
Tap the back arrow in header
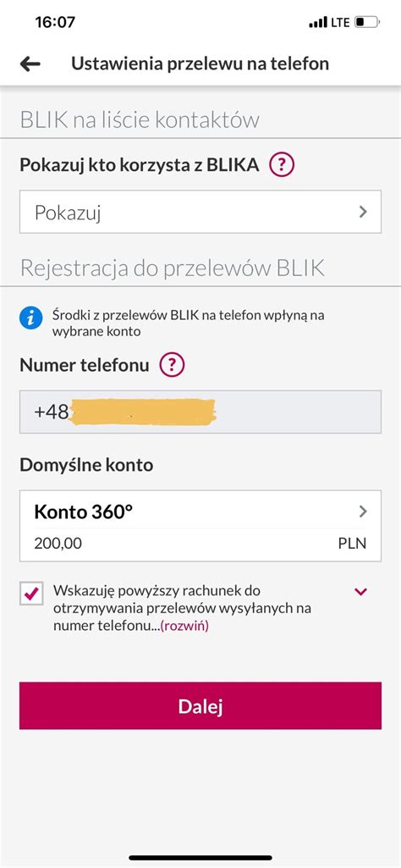click(30, 64)
